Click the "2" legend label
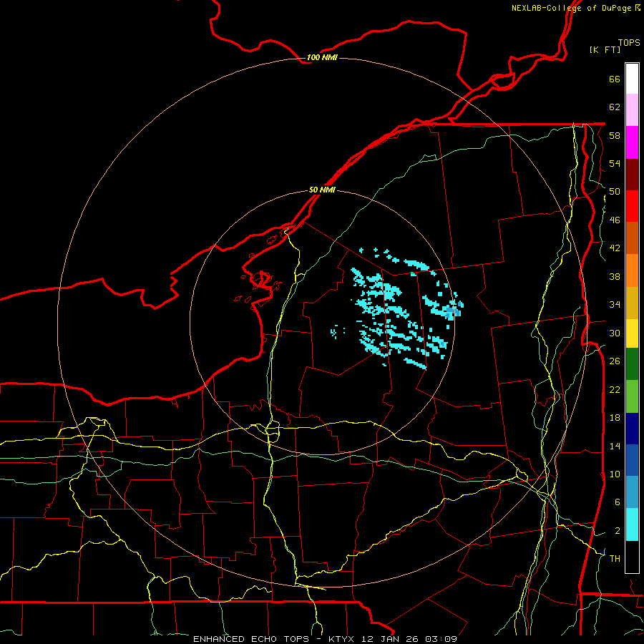The width and height of the screenshot is (644, 644). pos(618,531)
